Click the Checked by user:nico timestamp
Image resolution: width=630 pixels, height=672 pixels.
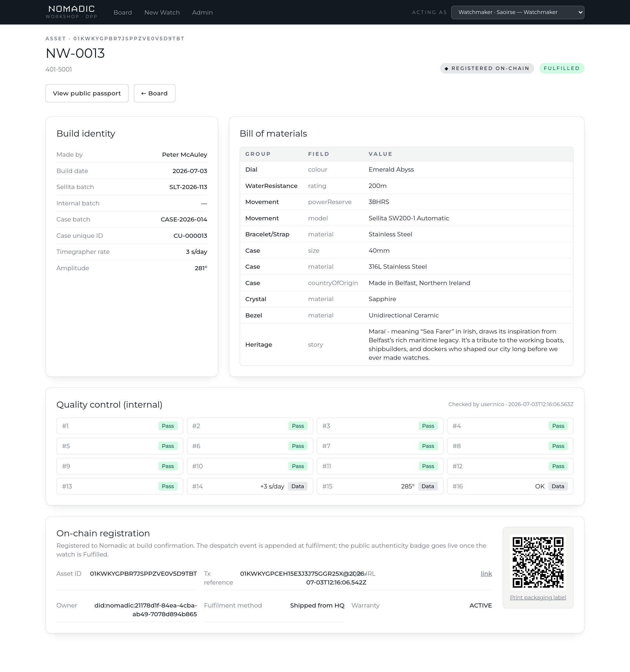click(x=511, y=404)
